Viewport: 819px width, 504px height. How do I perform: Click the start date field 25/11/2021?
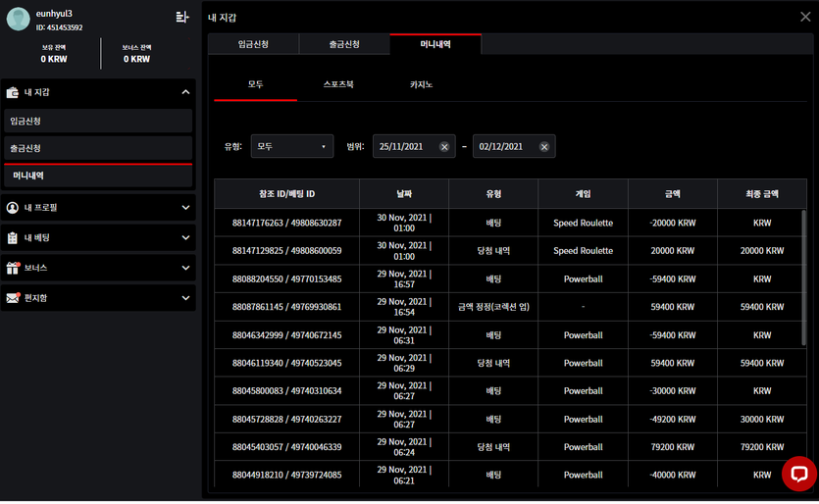pos(414,147)
